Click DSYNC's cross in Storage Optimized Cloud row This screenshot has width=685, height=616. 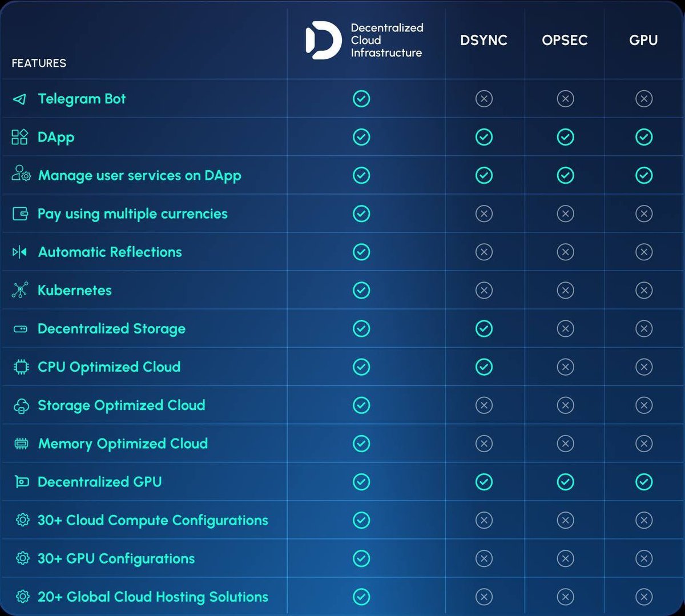click(x=484, y=405)
